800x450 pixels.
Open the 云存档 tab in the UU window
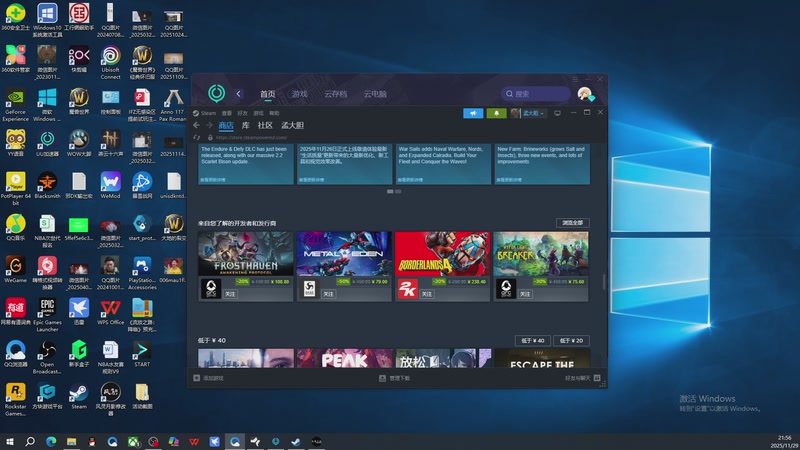point(336,94)
